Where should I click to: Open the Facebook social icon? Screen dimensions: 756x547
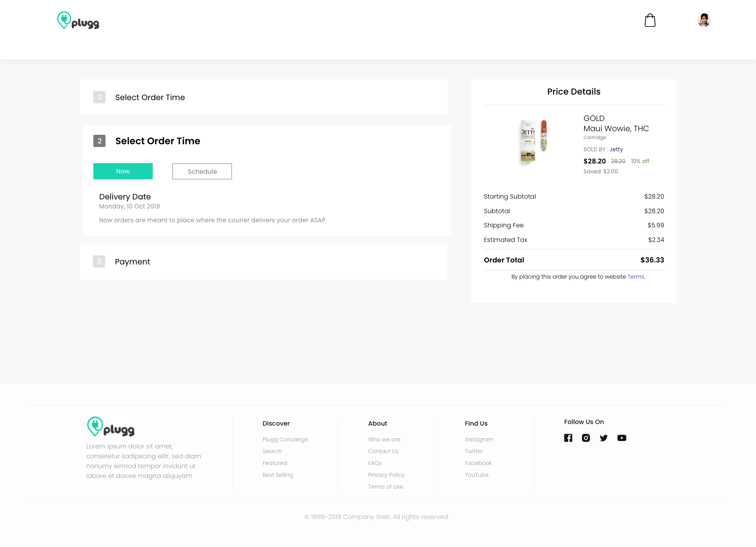point(568,438)
